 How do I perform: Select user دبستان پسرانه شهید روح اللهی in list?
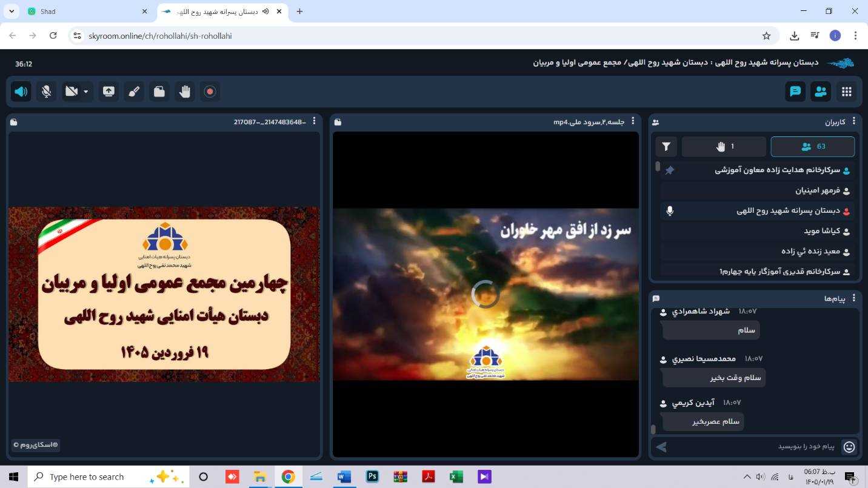[756, 210]
